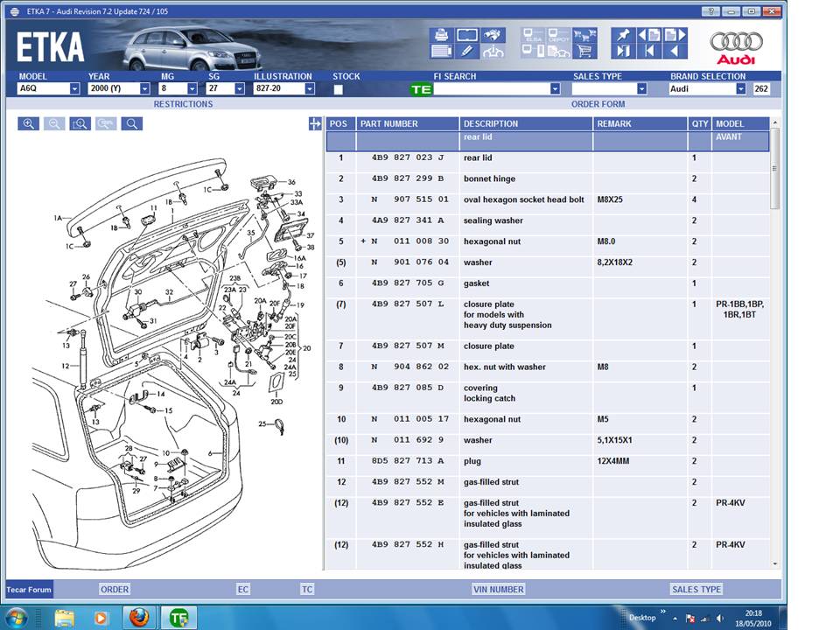Viewport: 840px width, 630px height.
Task: Click the ORDER button in bottom bar
Action: (x=115, y=589)
